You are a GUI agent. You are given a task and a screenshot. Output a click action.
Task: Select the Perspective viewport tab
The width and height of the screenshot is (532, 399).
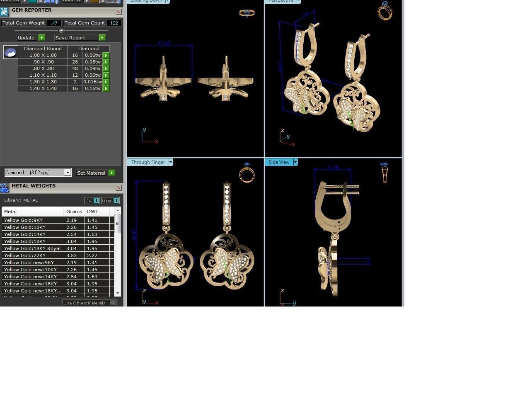[x=281, y=1]
